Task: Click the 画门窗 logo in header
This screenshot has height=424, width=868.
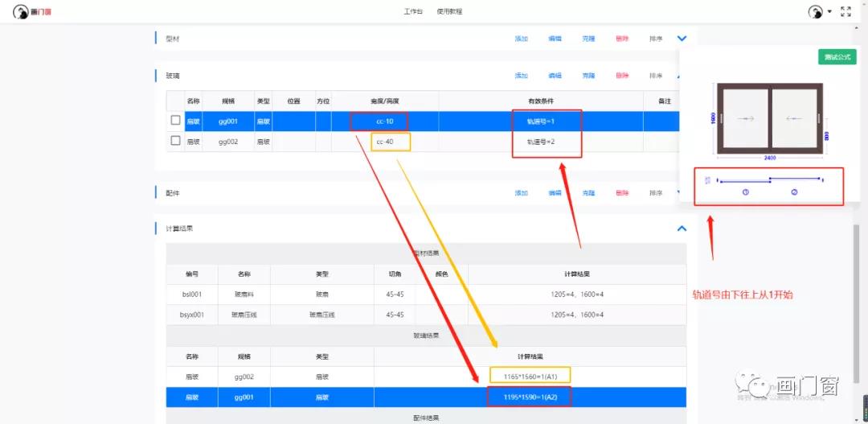Action: point(32,11)
